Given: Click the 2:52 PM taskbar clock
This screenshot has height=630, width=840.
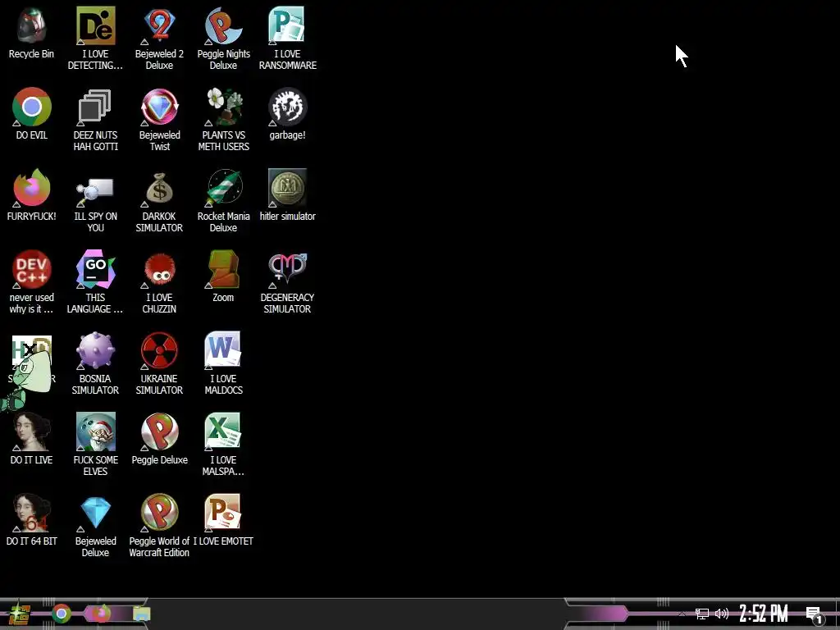Looking at the screenshot, I should [x=764, y=614].
